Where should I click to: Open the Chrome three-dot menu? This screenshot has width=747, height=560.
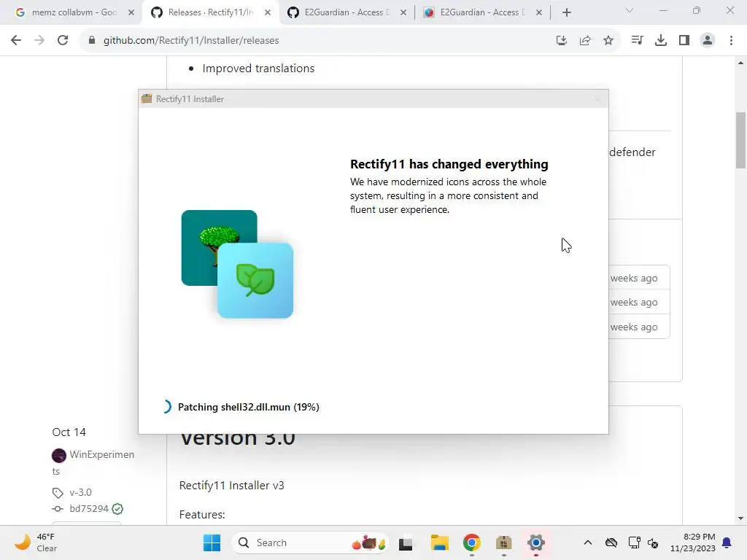pyautogui.click(x=731, y=41)
